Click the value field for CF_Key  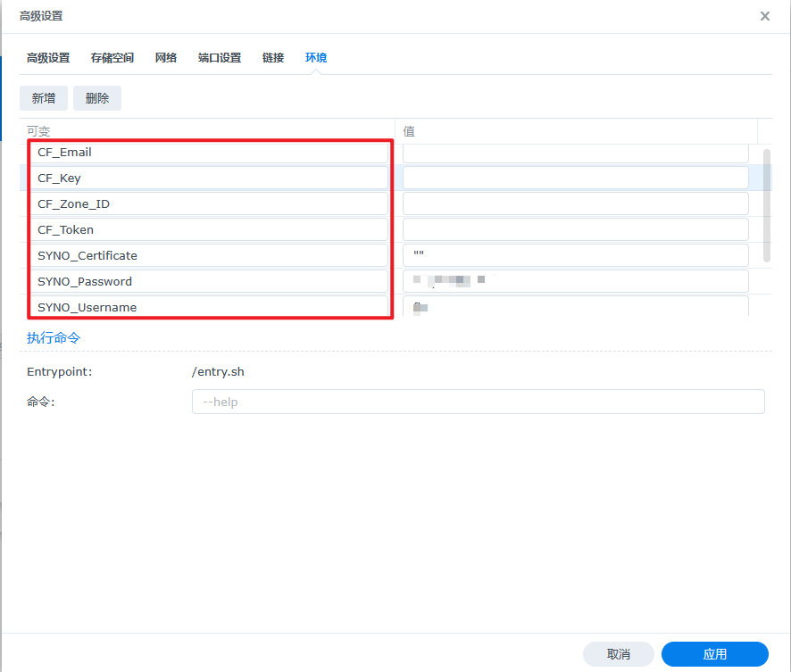coord(576,178)
